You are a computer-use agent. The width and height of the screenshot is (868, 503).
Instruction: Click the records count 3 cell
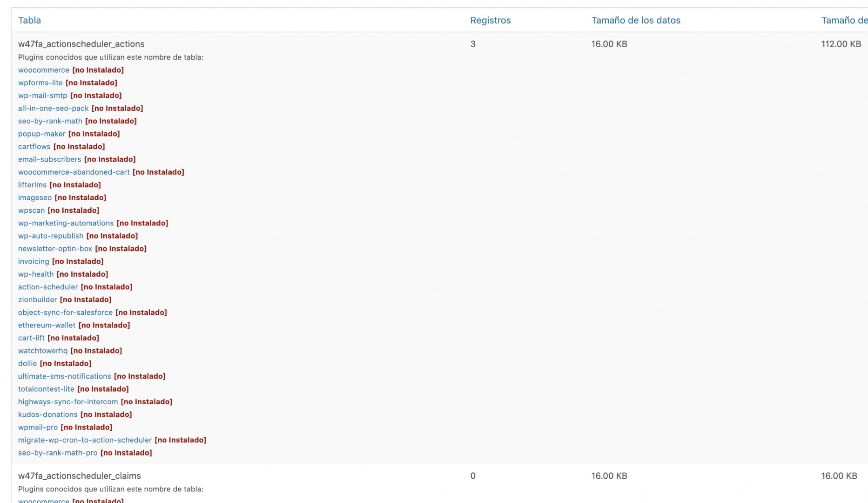473,44
